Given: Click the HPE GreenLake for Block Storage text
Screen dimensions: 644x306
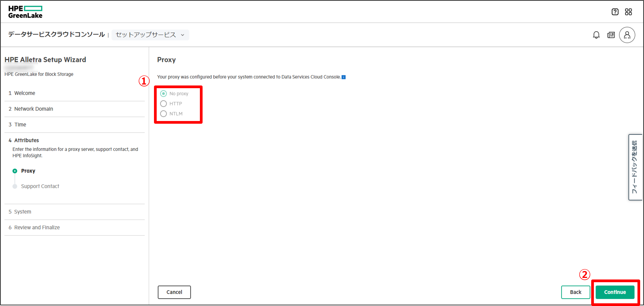Looking at the screenshot, I should [x=39, y=74].
